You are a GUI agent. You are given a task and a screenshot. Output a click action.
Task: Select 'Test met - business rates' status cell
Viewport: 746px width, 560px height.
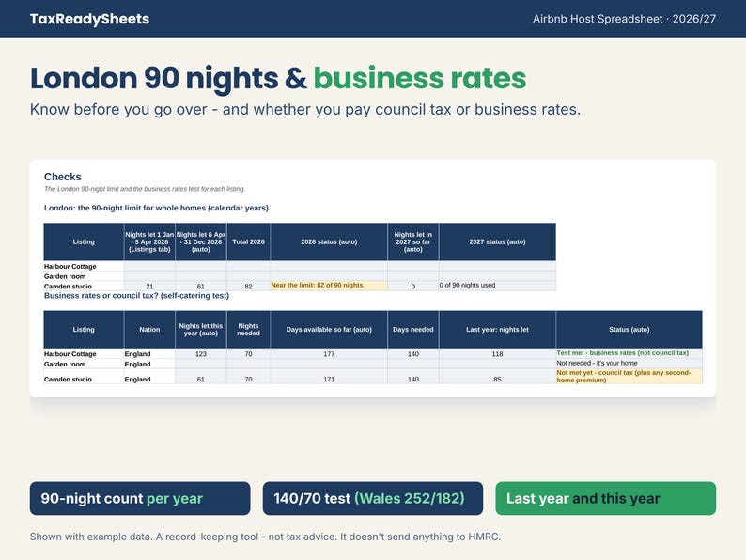click(x=629, y=353)
